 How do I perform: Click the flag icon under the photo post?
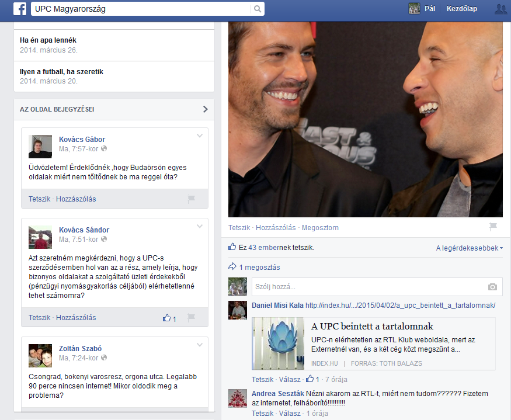click(493, 226)
